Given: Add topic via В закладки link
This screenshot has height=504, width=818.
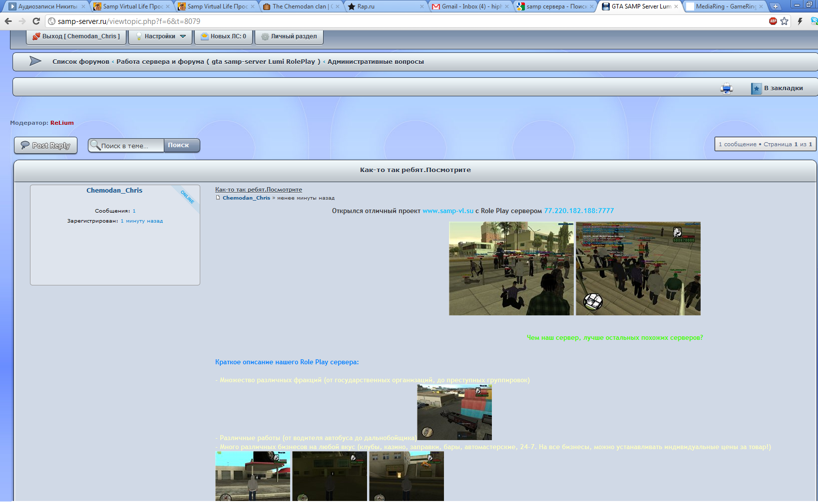Looking at the screenshot, I should tap(783, 88).
